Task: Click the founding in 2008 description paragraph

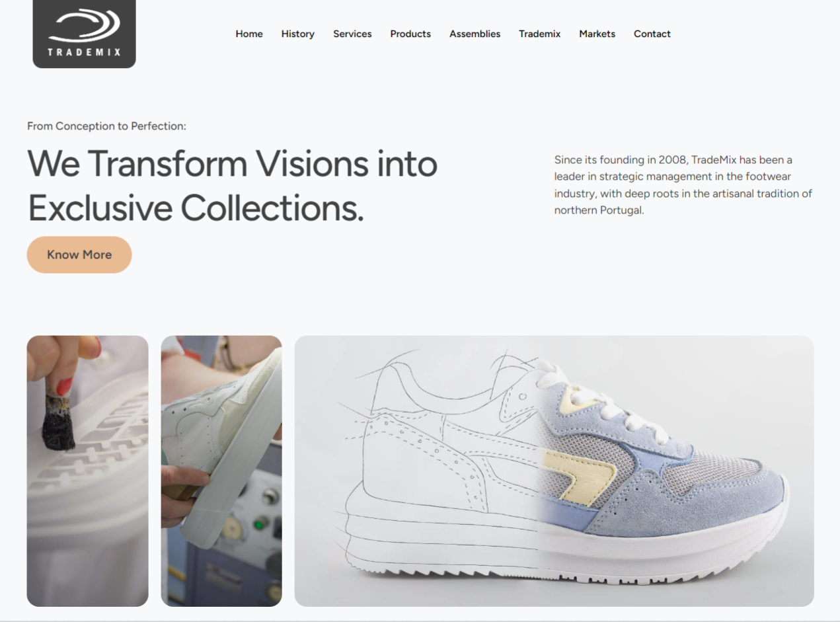Action: pos(683,185)
